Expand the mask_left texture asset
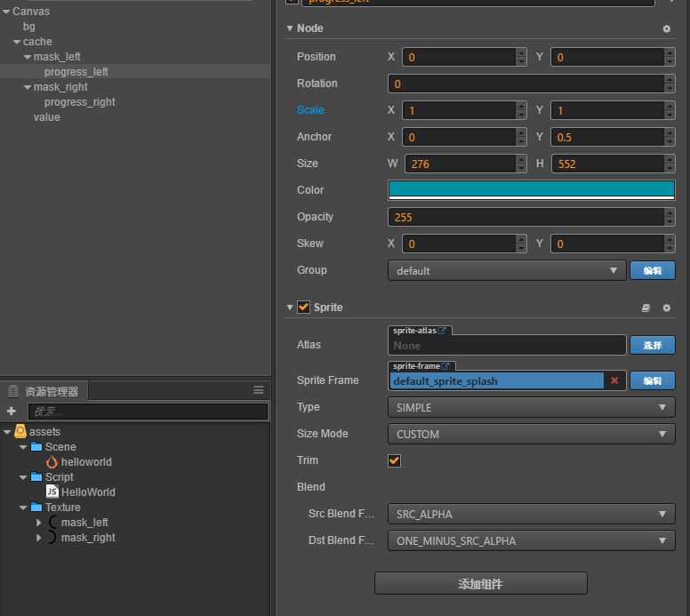The height and width of the screenshot is (616, 690). tap(39, 523)
